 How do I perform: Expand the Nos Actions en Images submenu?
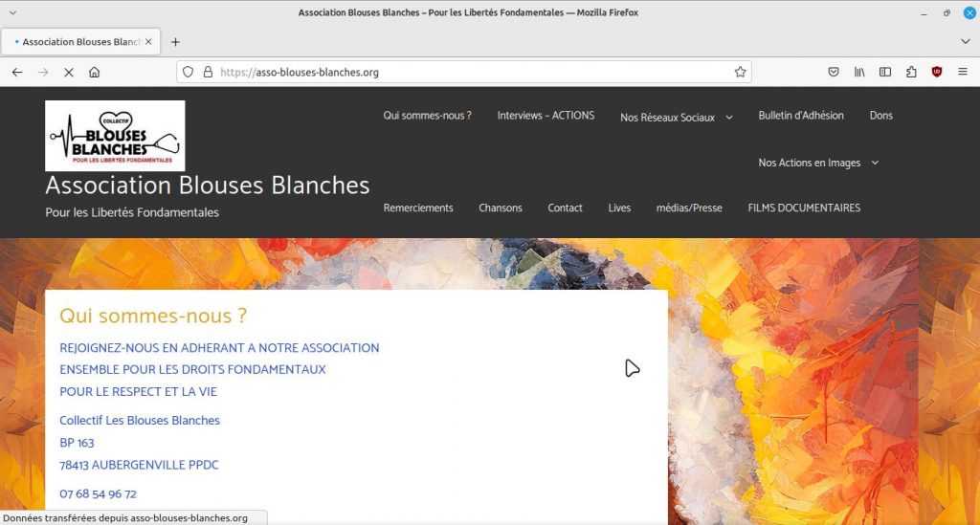click(875, 164)
